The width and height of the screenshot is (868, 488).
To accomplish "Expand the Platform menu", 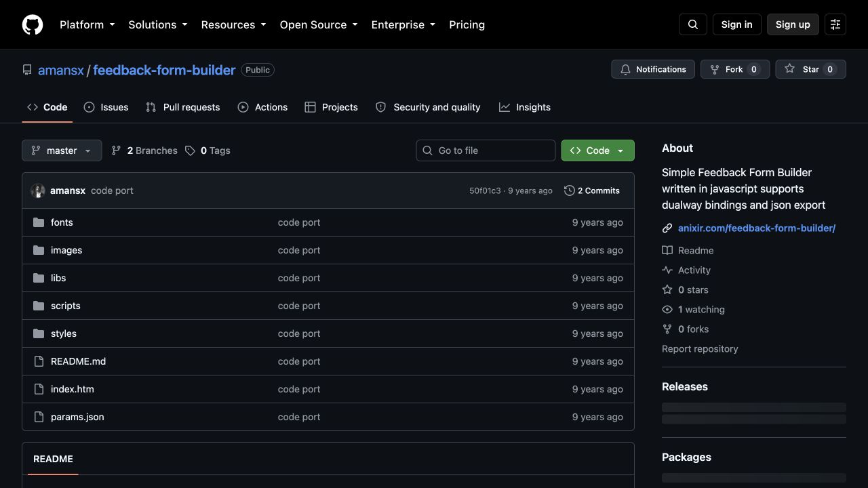I will pyautogui.click(x=87, y=24).
